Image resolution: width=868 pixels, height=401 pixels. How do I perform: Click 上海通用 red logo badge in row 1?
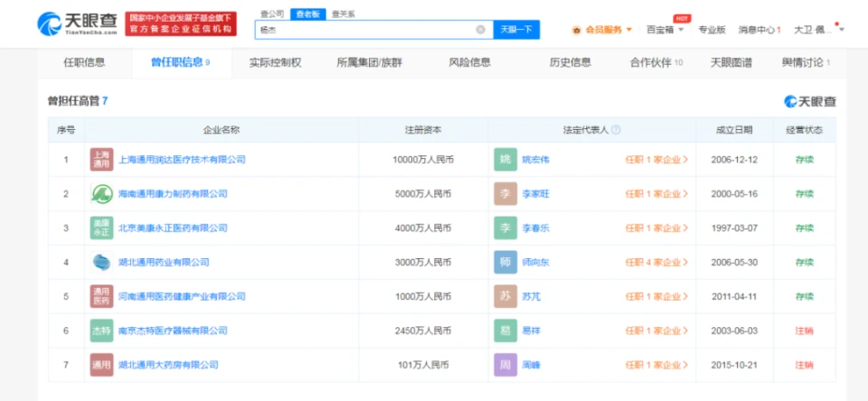(x=101, y=160)
